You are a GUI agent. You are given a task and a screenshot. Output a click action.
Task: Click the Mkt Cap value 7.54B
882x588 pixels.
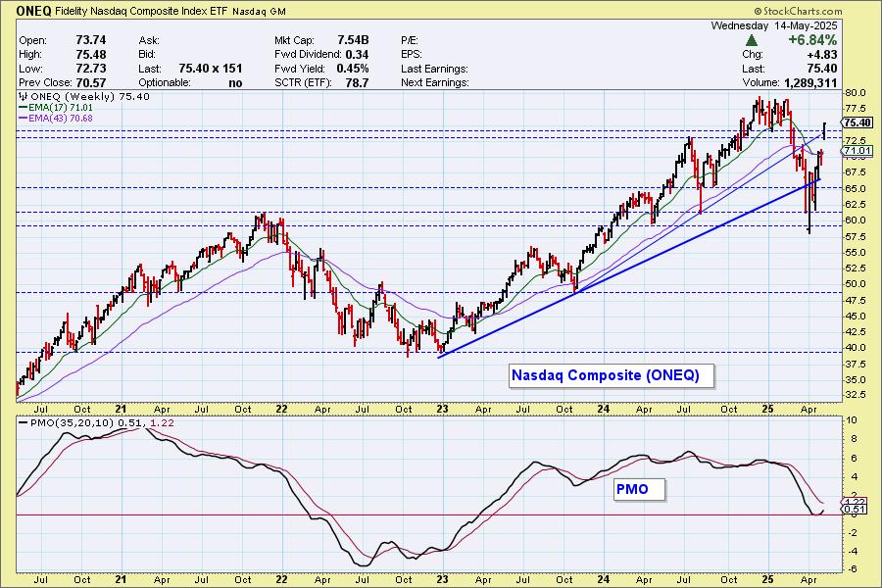coord(353,40)
